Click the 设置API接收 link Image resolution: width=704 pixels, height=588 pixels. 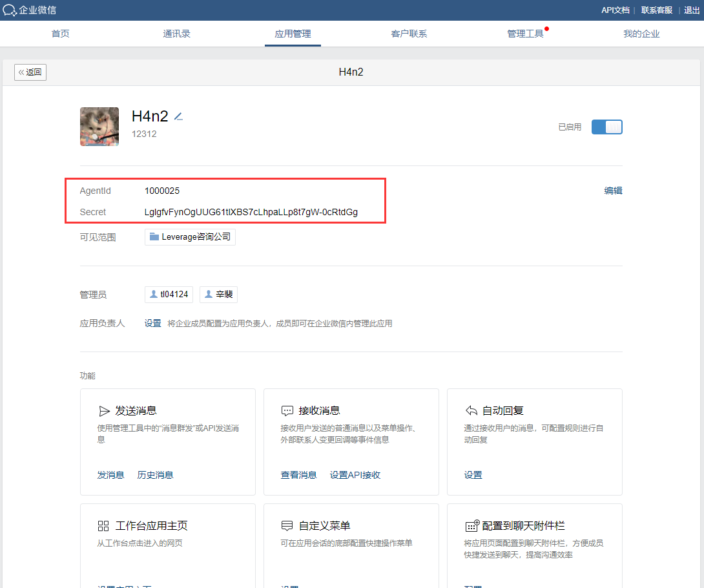(355, 476)
